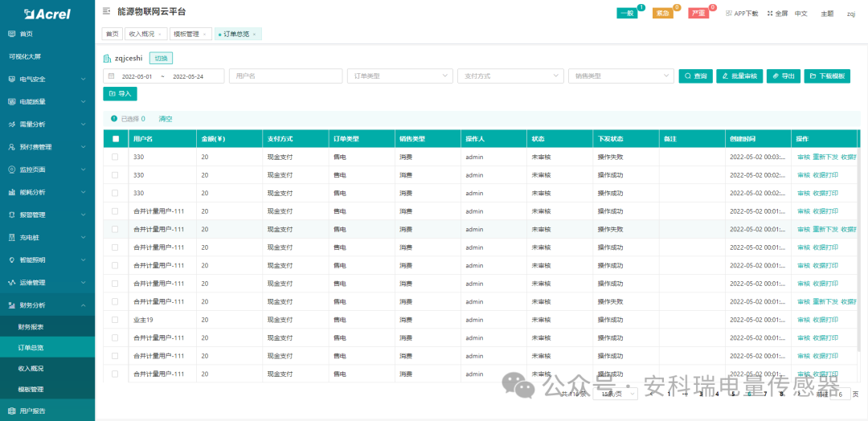The height and width of the screenshot is (421, 868).
Task: Click the 预付费管理 sidebar icon
Action: click(11, 147)
